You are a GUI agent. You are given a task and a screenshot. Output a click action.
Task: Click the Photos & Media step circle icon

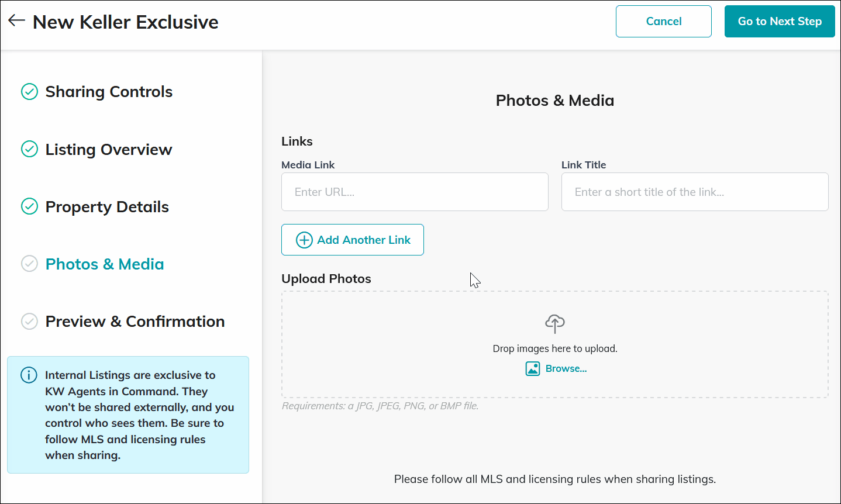(29, 264)
